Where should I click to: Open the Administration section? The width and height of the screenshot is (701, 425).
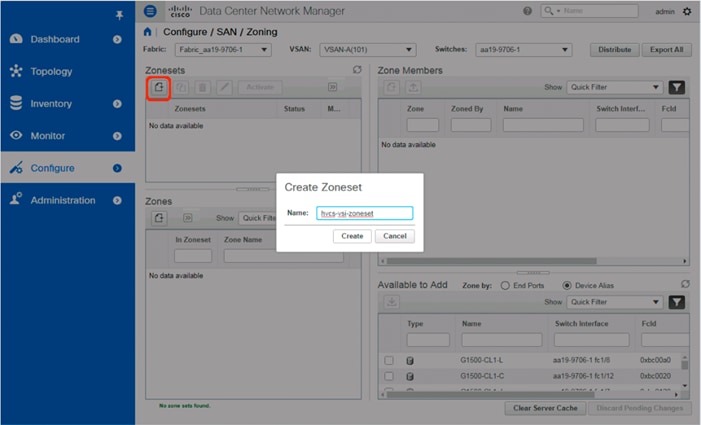[63, 200]
